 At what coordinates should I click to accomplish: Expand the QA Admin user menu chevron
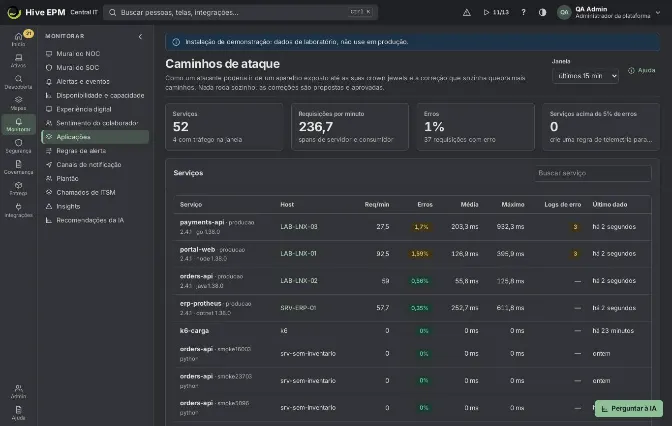point(658,12)
